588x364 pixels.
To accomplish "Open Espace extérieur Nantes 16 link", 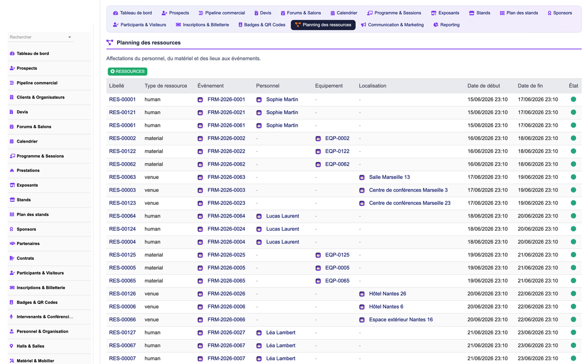I will [401, 320].
